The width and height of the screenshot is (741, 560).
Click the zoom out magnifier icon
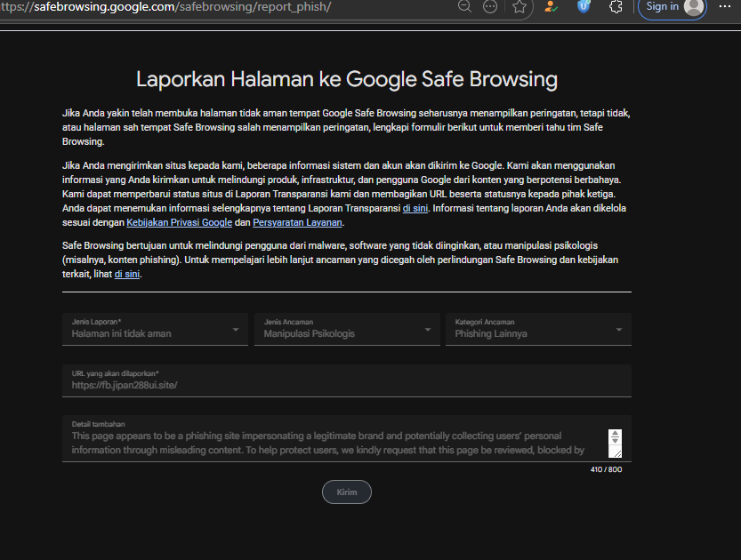tap(465, 6)
